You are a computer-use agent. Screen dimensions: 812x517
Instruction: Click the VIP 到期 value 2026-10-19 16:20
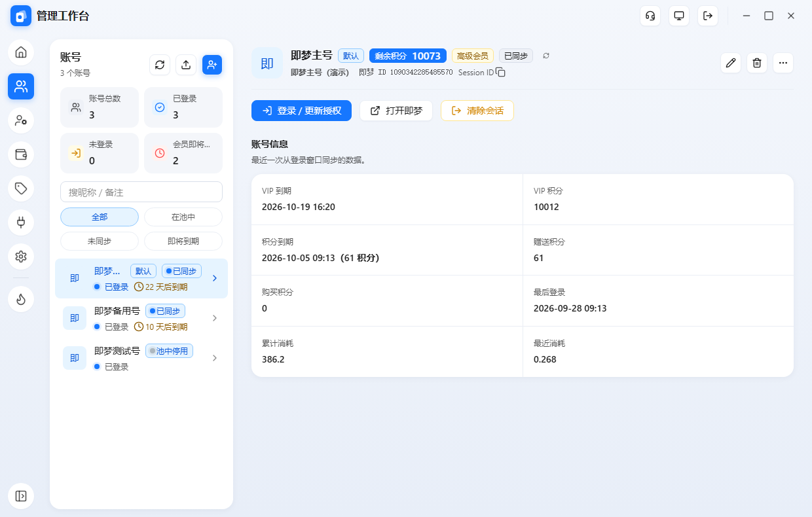(x=299, y=207)
